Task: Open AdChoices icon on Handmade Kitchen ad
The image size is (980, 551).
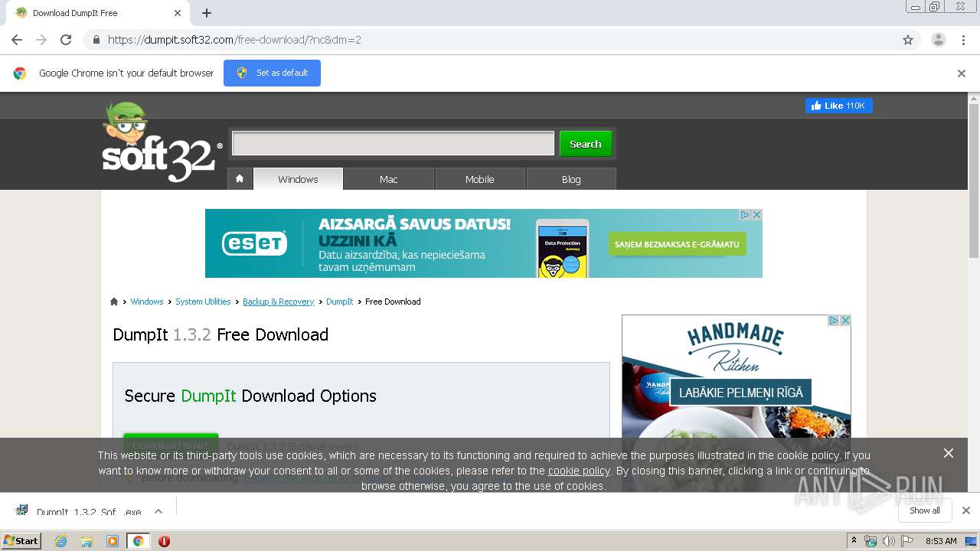Action: coord(834,321)
